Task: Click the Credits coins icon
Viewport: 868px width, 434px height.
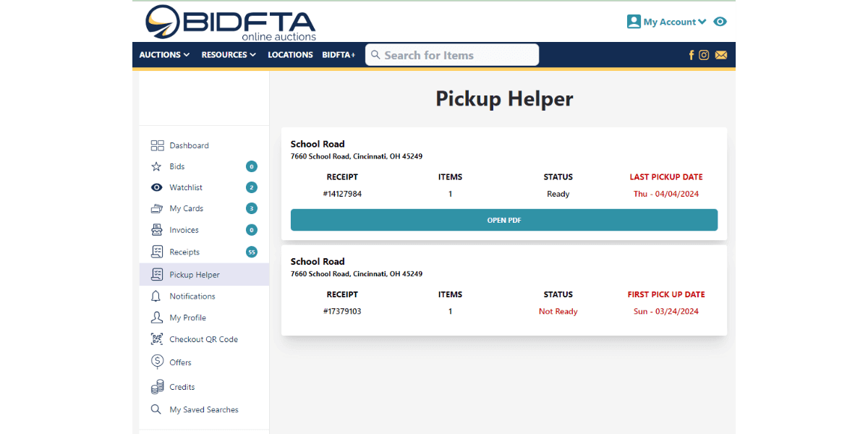Action: pyautogui.click(x=156, y=387)
